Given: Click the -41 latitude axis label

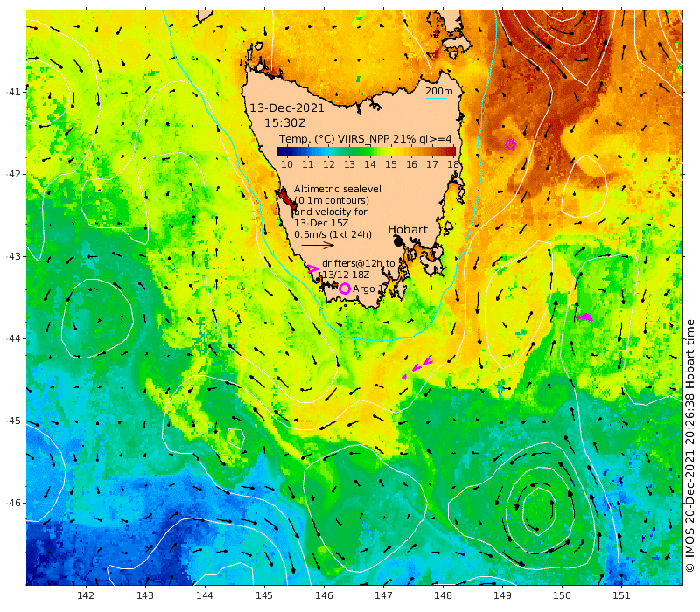Looking at the screenshot, I should pos(13,92).
